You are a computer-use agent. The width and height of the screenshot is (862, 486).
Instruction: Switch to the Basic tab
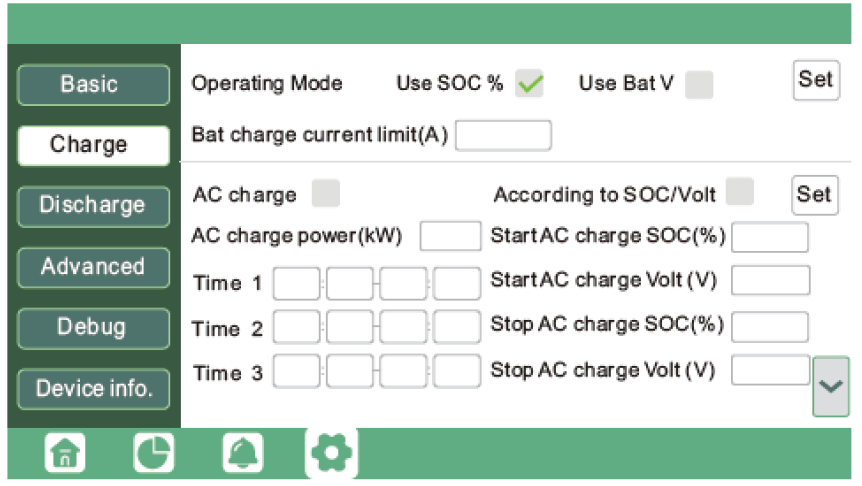(93, 85)
